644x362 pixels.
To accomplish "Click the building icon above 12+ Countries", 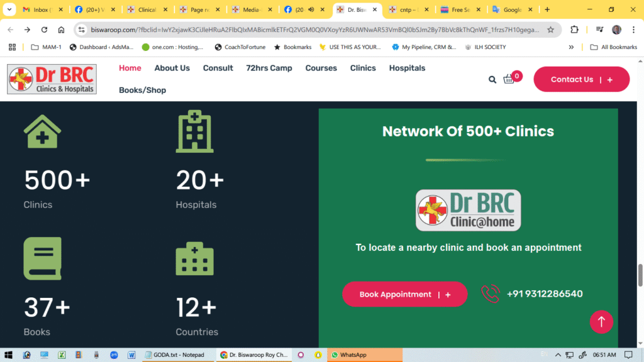I will [x=195, y=258].
